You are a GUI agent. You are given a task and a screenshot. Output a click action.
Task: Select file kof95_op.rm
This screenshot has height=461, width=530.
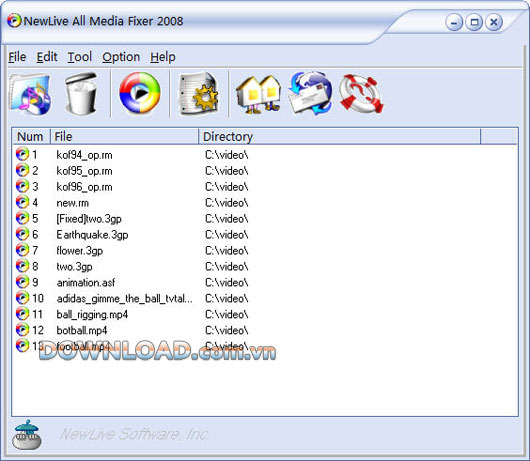tap(85, 171)
